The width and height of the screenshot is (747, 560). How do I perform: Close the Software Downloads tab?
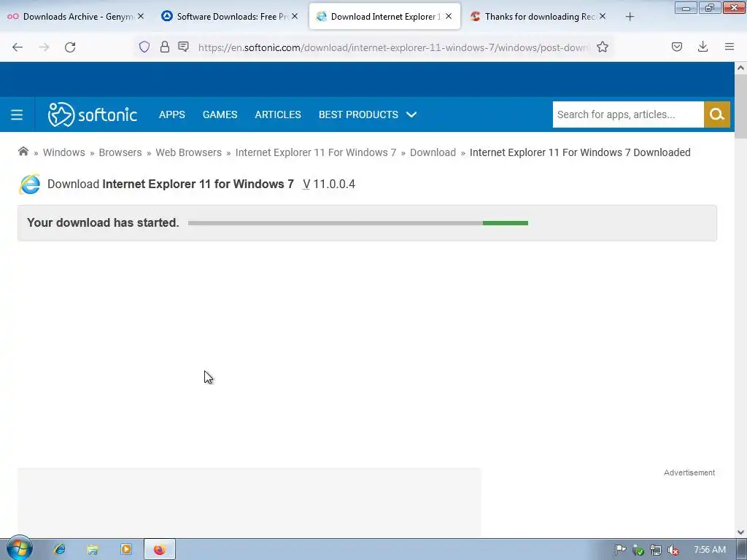tap(295, 16)
